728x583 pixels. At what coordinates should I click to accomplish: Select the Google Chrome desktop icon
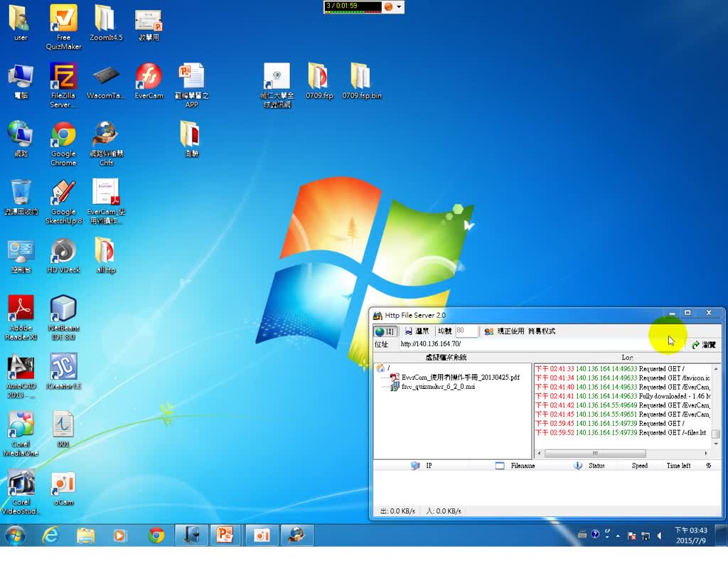click(63, 144)
